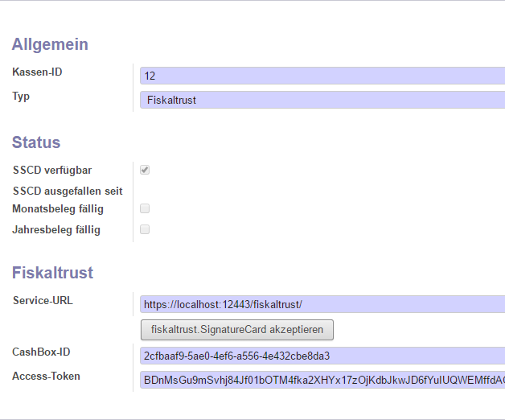
Task: Click the SSCD verfügbar label
Action: pyautogui.click(x=52, y=171)
